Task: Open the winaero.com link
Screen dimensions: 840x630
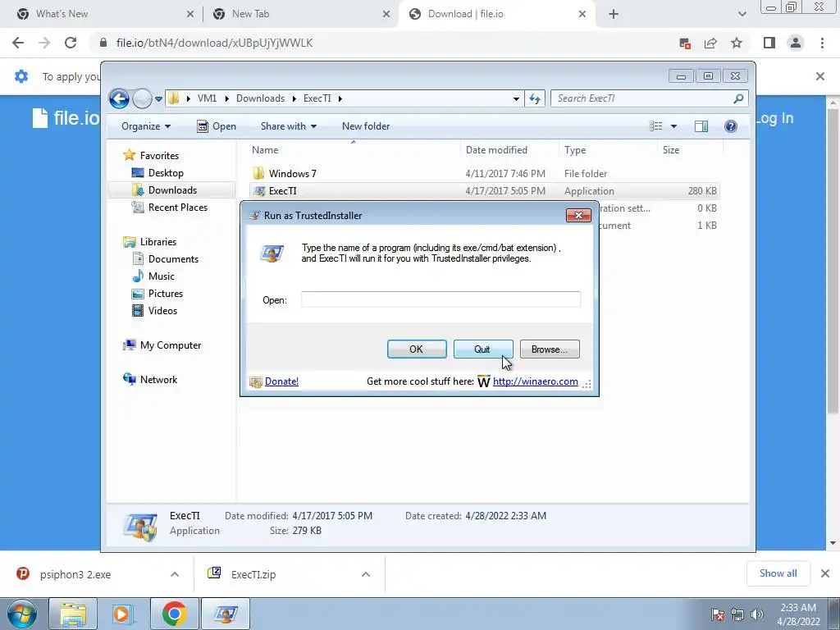Action: pyautogui.click(x=535, y=381)
